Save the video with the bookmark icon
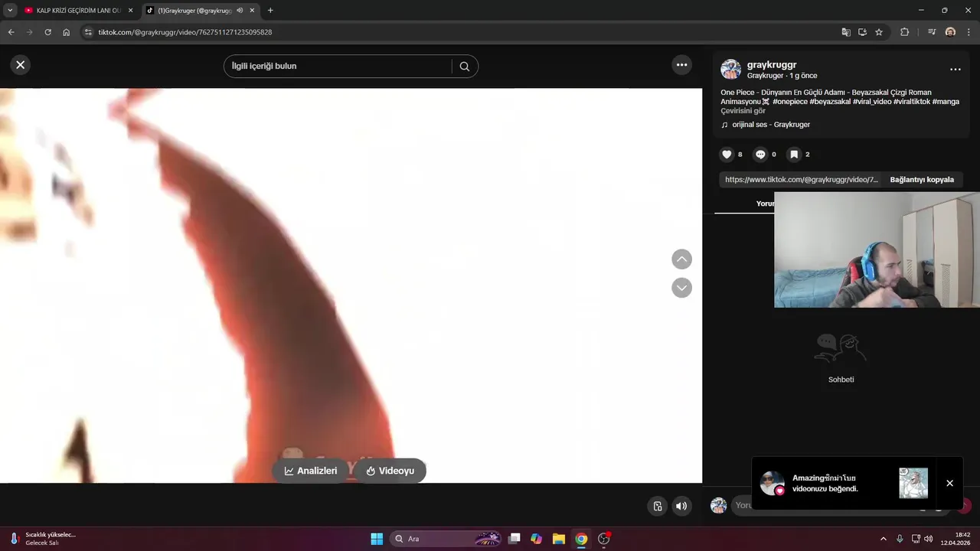Screen dimensions: 980x551 click(x=794, y=155)
